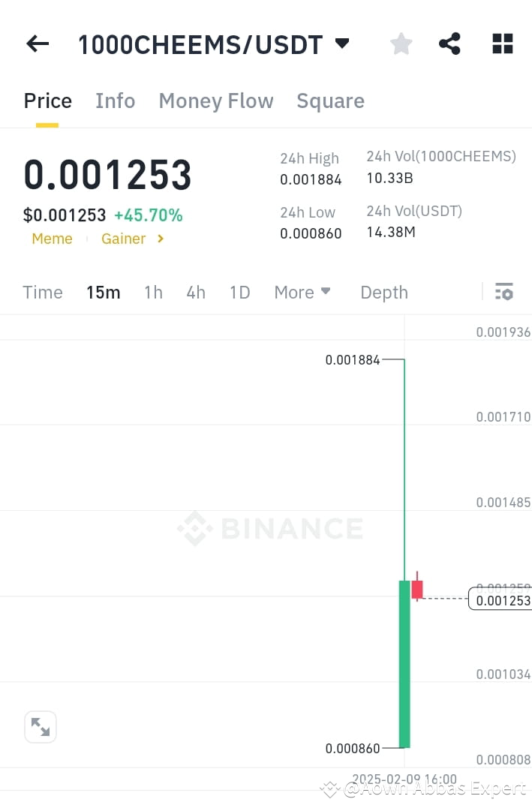
Task: Add 1000CHEEMS/USDT to favorites via star
Action: pos(401,44)
